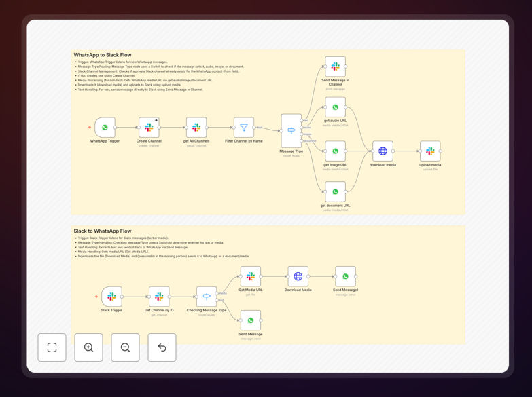
Task: Click the upload media output connector
Action: click(441, 151)
